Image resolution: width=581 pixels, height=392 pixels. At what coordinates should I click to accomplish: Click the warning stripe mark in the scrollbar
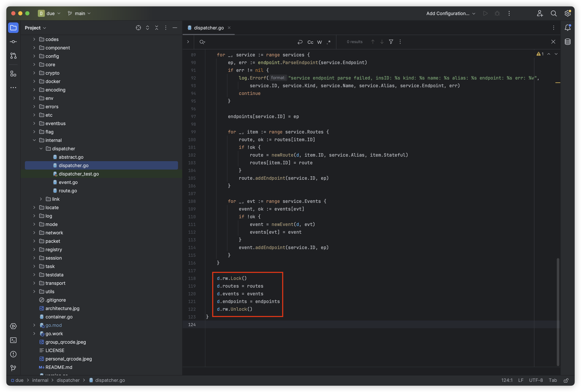[x=558, y=82]
